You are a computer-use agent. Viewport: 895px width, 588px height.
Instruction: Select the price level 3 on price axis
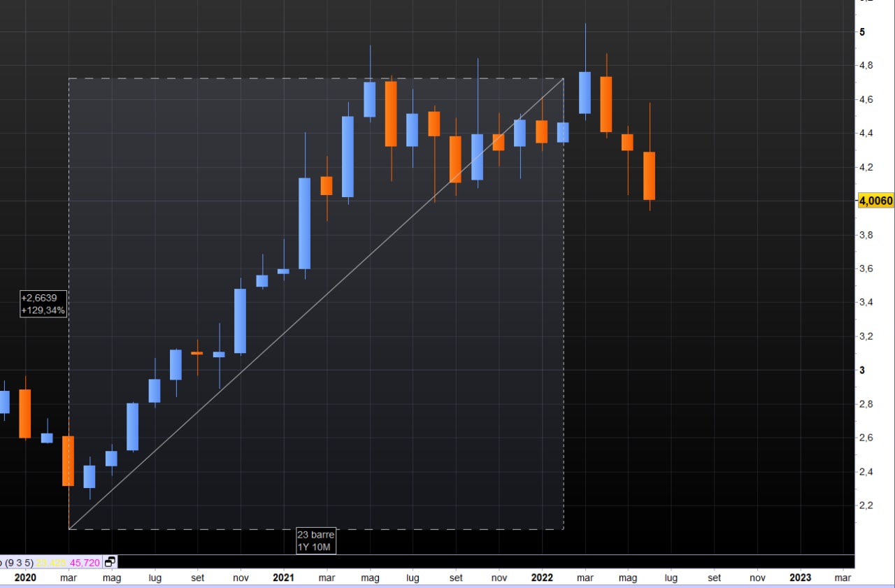pos(862,370)
